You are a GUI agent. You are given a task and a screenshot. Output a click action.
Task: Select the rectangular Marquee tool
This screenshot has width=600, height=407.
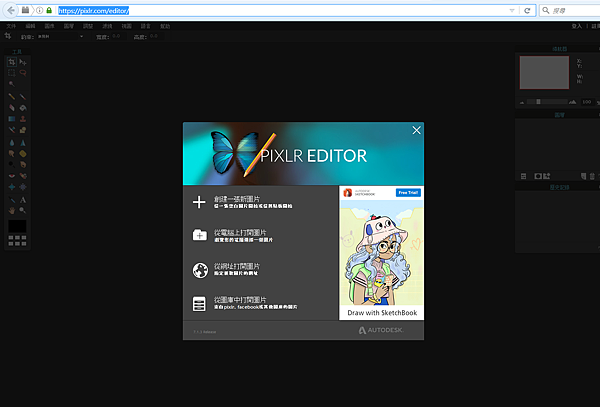tap(12, 73)
